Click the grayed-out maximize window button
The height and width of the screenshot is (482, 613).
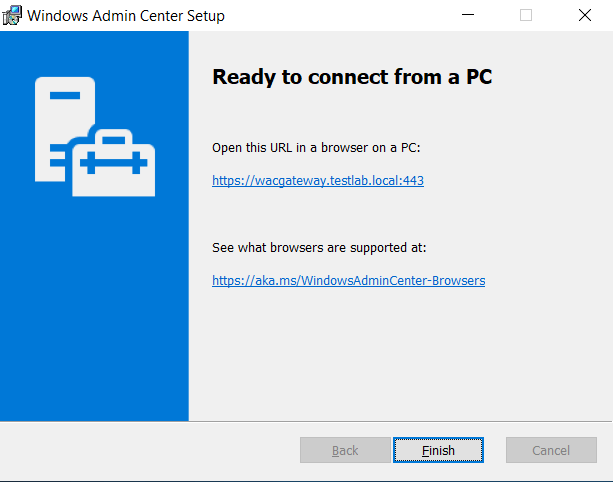(526, 15)
